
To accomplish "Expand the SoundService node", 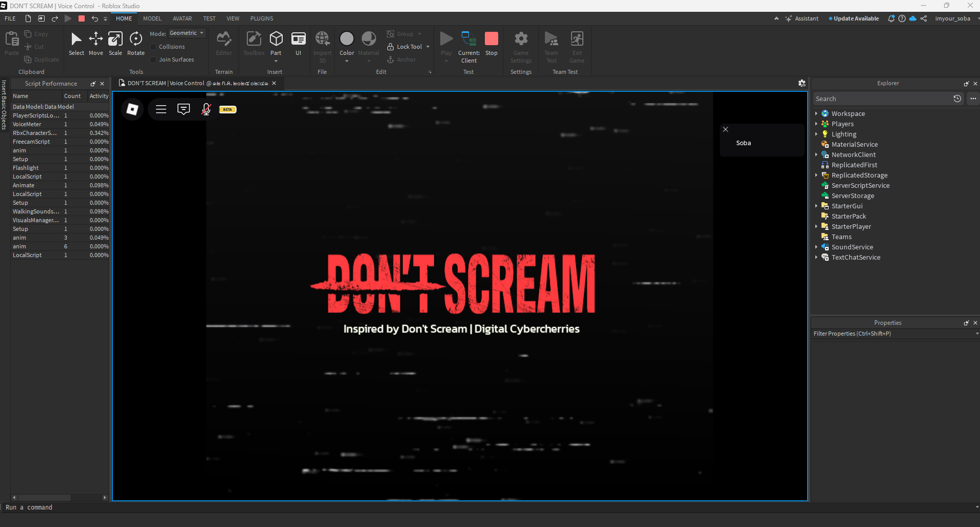I will click(x=816, y=247).
